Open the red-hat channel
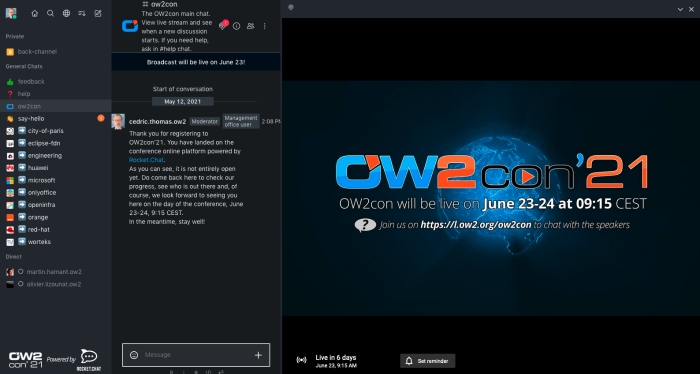 (55, 229)
